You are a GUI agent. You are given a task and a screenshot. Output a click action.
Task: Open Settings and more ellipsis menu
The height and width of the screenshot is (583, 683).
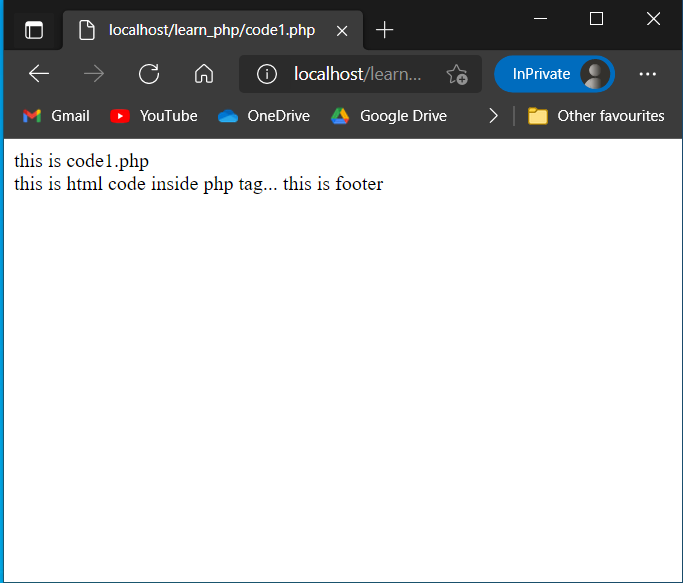[648, 74]
